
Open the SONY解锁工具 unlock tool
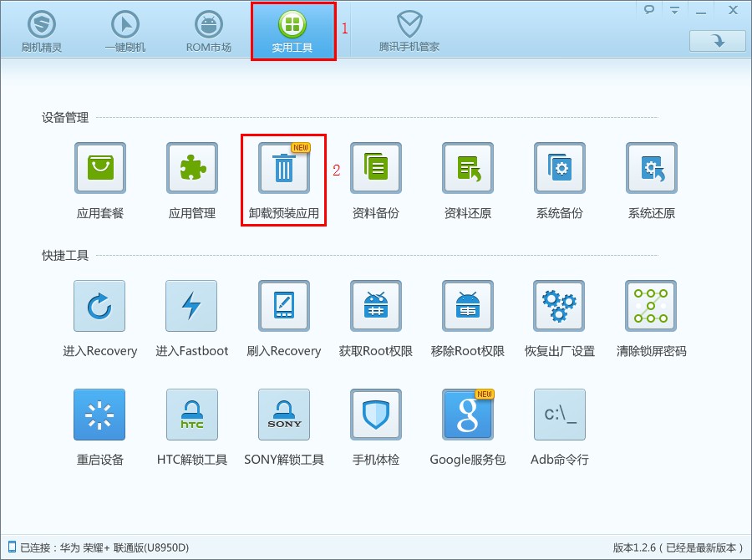click(284, 415)
